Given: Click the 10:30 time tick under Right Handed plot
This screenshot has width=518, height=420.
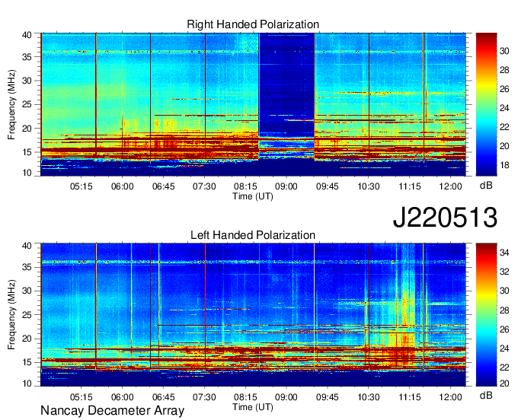Looking at the screenshot, I should click(369, 186).
